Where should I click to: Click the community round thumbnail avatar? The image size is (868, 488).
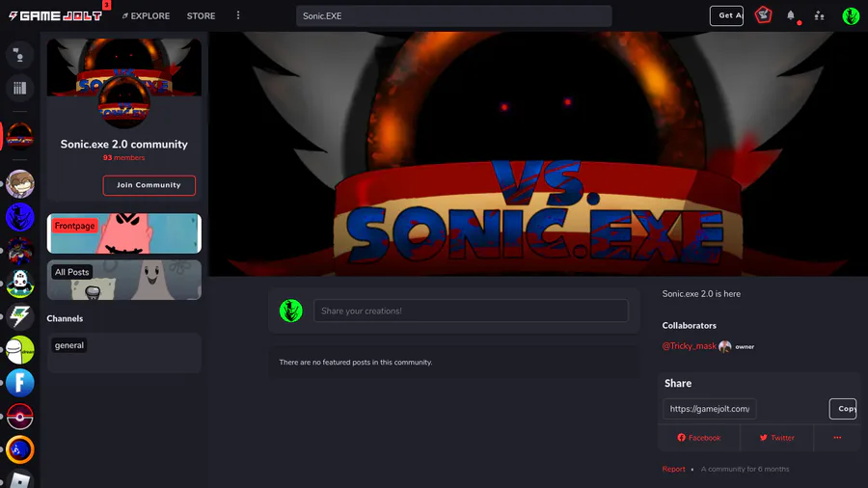pyautogui.click(x=124, y=103)
